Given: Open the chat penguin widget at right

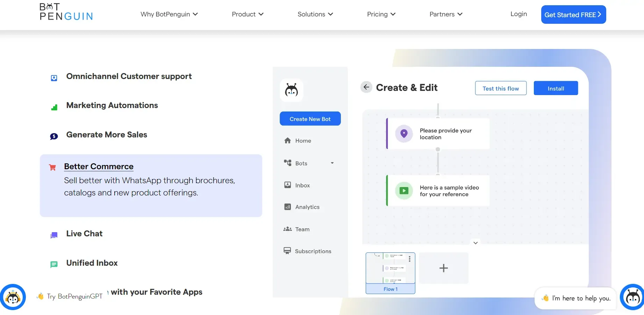Looking at the screenshot, I should point(632,297).
